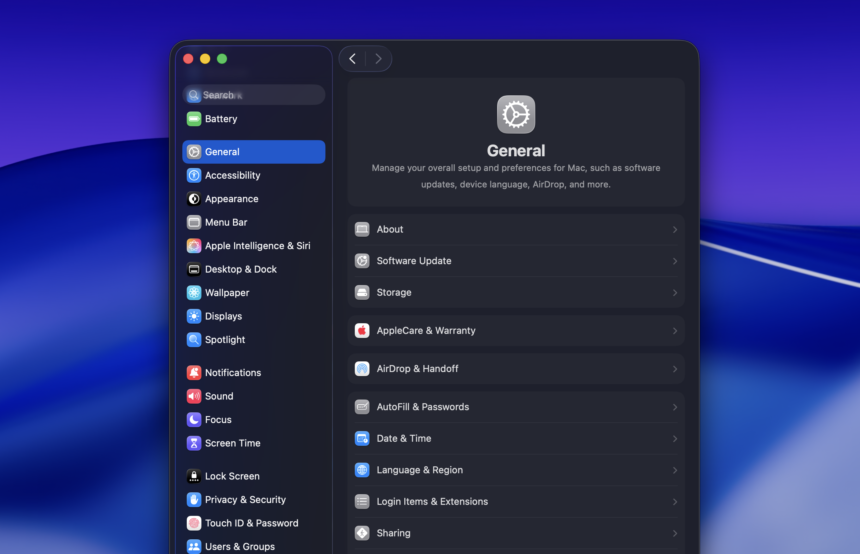The width and height of the screenshot is (860, 554).
Task: Click the Search field in the sidebar
Action: point(253,95)
